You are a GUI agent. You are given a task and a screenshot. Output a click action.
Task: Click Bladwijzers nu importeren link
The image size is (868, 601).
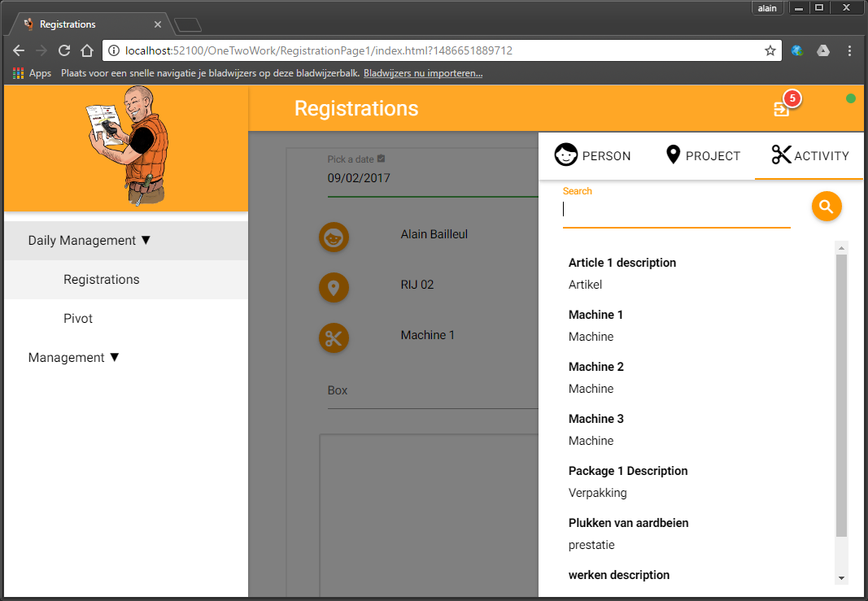[x=423, y=73]
